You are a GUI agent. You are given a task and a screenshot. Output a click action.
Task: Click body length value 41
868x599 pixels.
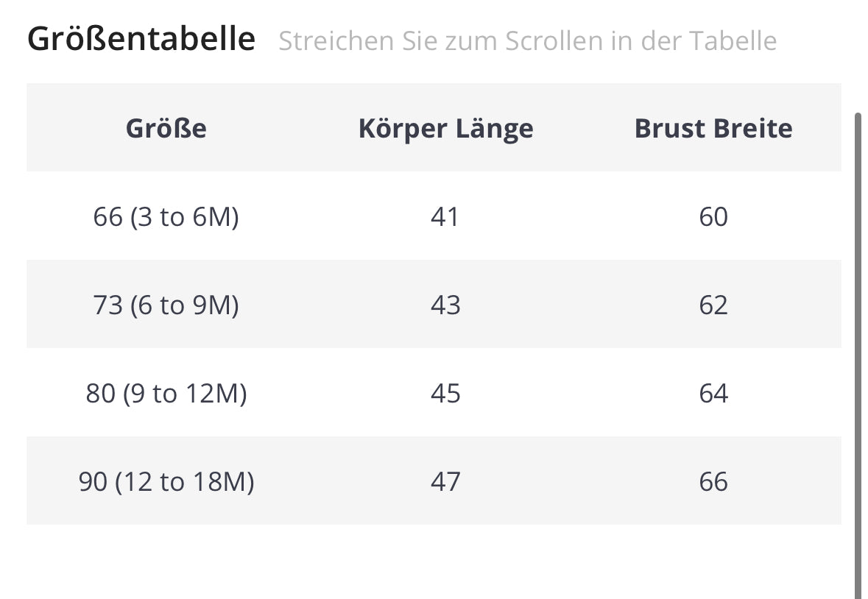coord(445,217)
